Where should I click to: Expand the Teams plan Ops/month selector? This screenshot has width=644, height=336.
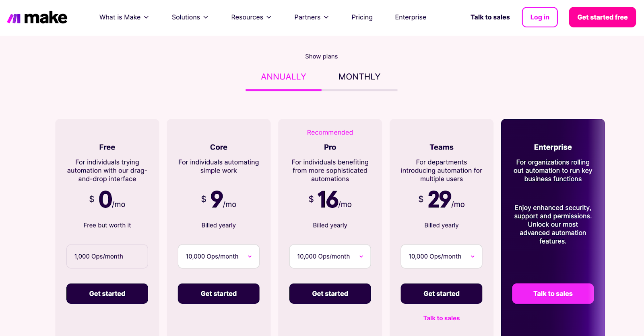[x=441, y=256]
